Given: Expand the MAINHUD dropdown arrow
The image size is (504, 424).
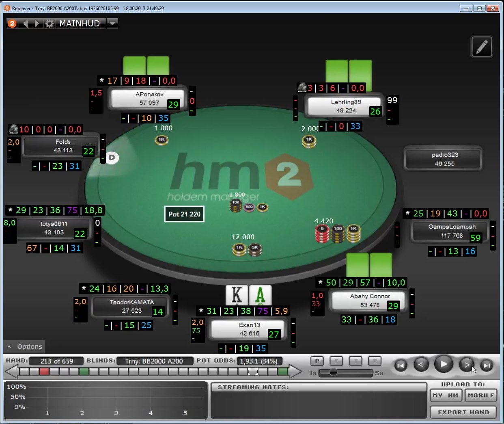Looking at the screenshot, I should pos(112,24).
